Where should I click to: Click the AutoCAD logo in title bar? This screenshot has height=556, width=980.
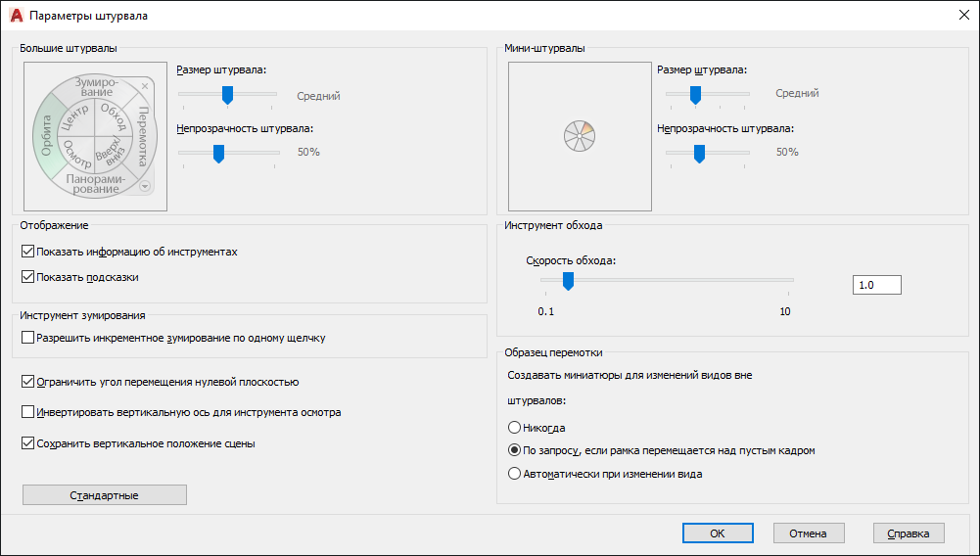tap(17, 16)
